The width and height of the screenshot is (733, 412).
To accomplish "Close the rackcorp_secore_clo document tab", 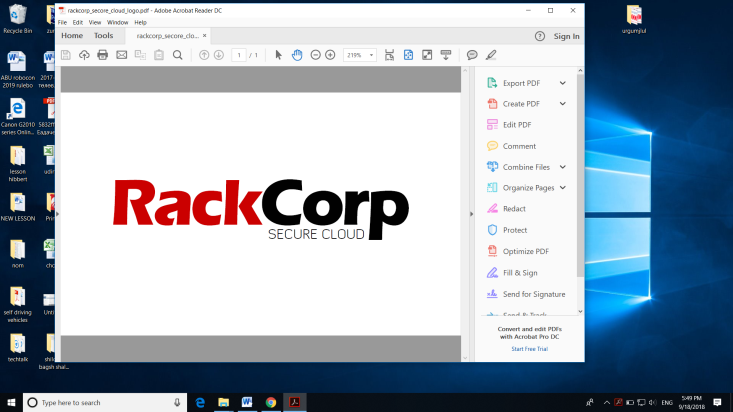I will click(205, 36).
